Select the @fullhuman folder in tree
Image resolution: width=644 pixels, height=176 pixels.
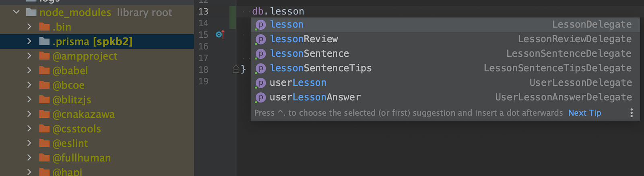tap(81, 158)
